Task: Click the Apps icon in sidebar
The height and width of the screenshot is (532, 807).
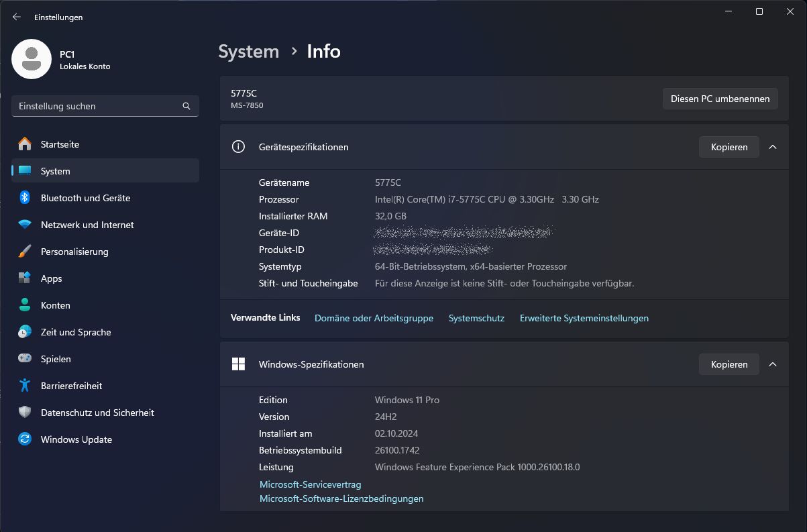Action: tap(25, 278)
